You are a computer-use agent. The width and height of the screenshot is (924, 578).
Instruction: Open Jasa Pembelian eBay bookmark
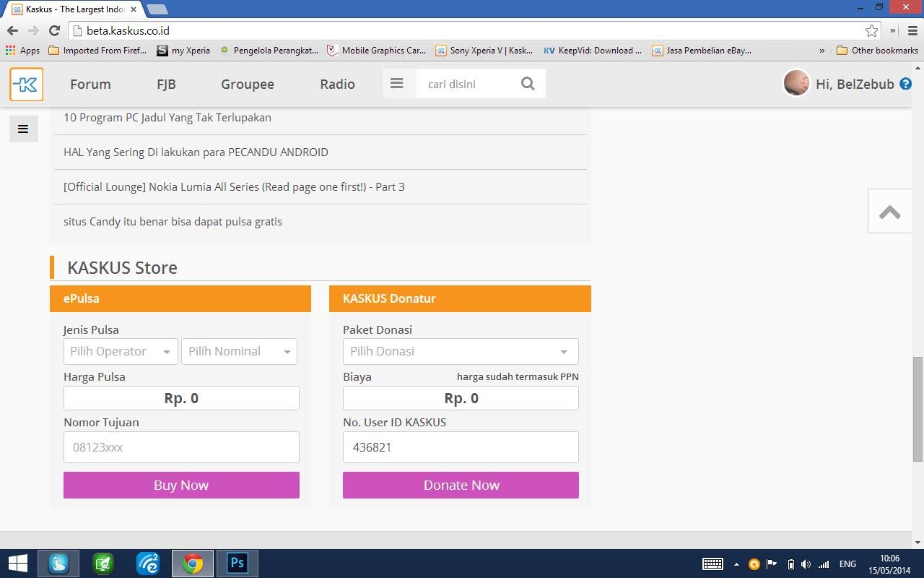[702, 51]
